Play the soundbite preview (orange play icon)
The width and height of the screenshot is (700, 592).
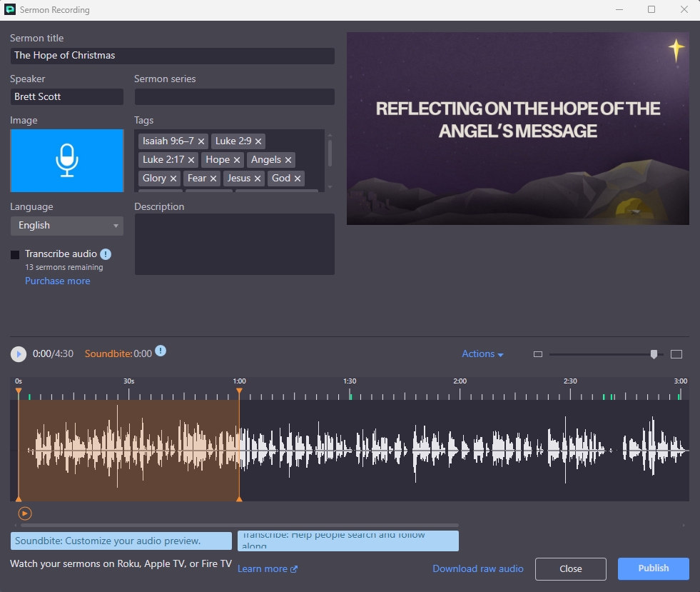(x=25, y=513)
